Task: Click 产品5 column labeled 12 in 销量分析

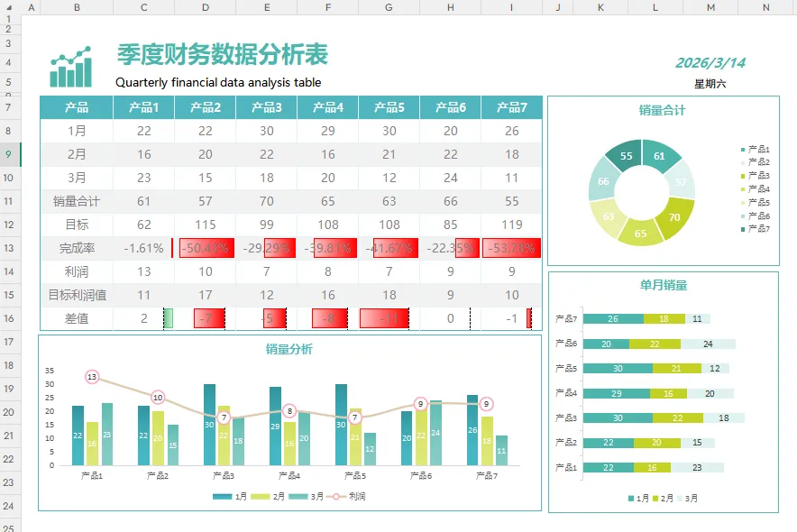Action: [370, 449]
